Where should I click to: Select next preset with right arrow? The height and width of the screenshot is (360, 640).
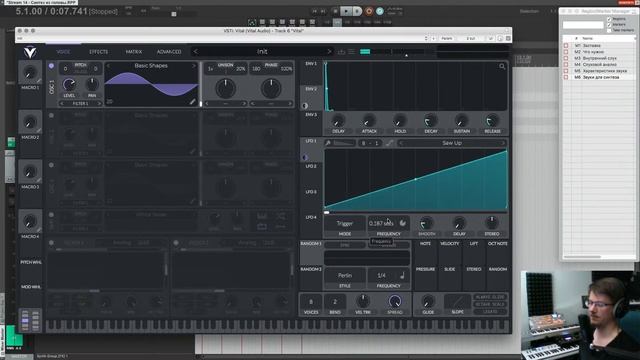(329, 51)
